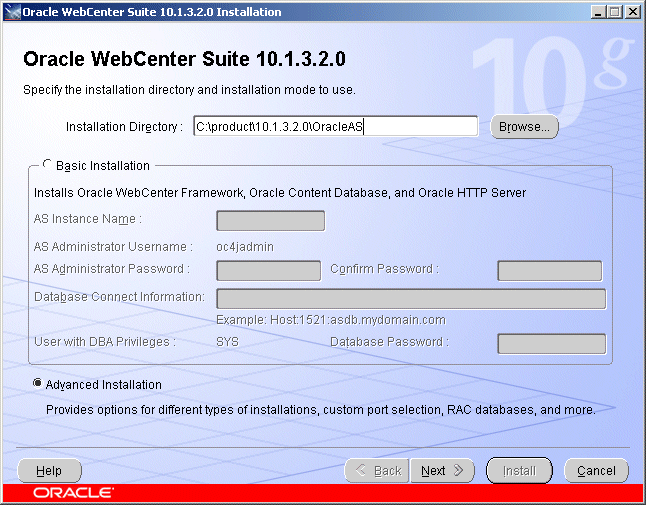Click the 'SYS' DBA user text

pyautogui.click(x=227, y=342)
